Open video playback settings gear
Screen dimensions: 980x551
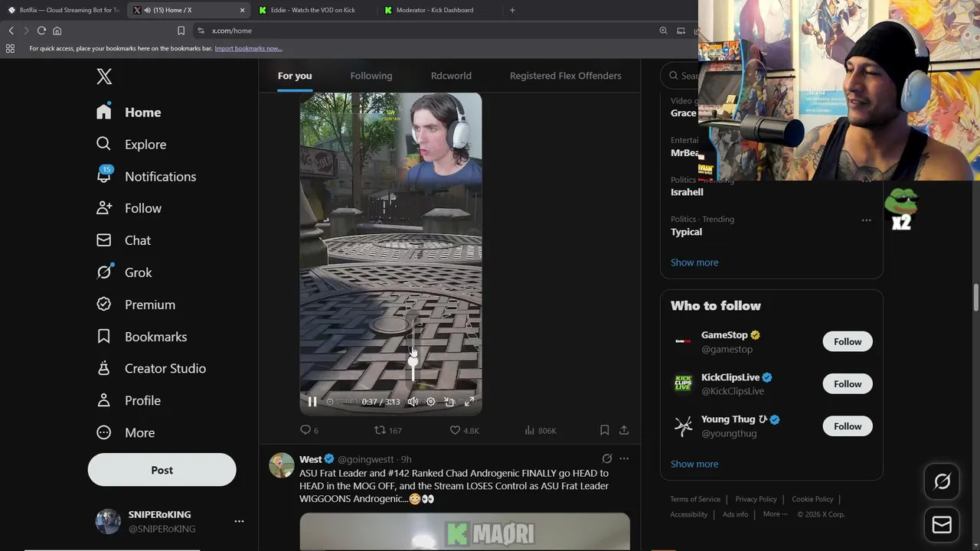click(430, 402)
